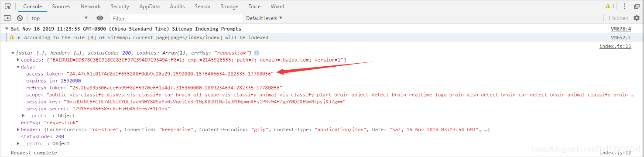644x157 pixels.
Task: Click the yellow warning triangle in sitemap message
Action: pos(12,38)
